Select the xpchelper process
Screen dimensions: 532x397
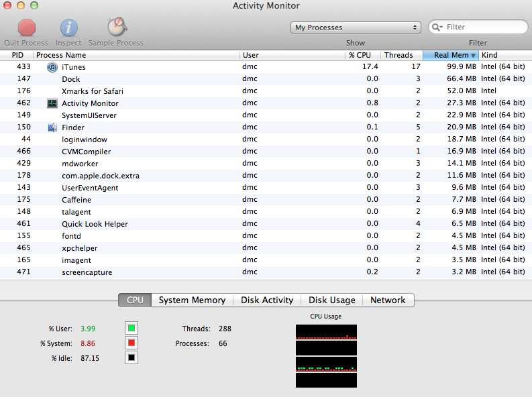coord(266,248)
